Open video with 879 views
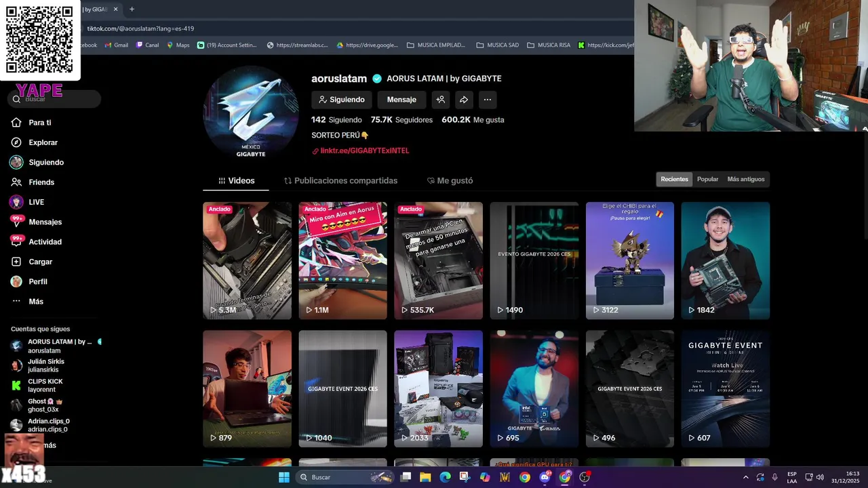868x488 pixels. [x=247, y=388]
